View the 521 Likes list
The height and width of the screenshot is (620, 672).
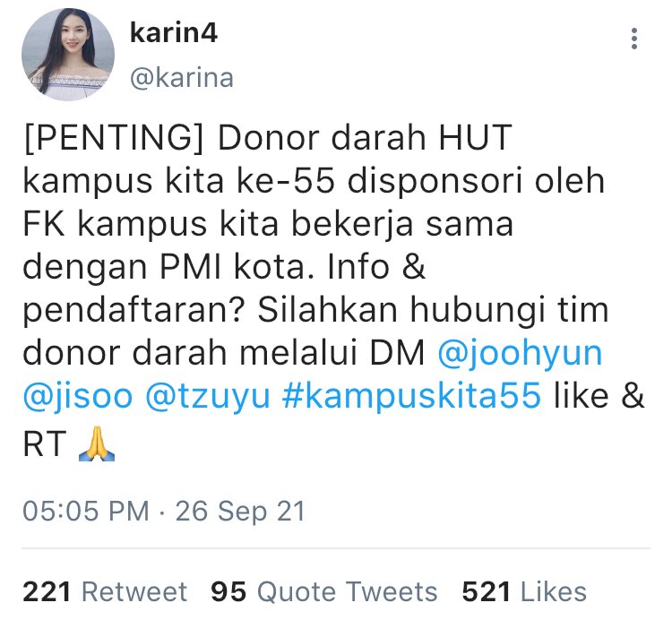[x=524, y=591]
